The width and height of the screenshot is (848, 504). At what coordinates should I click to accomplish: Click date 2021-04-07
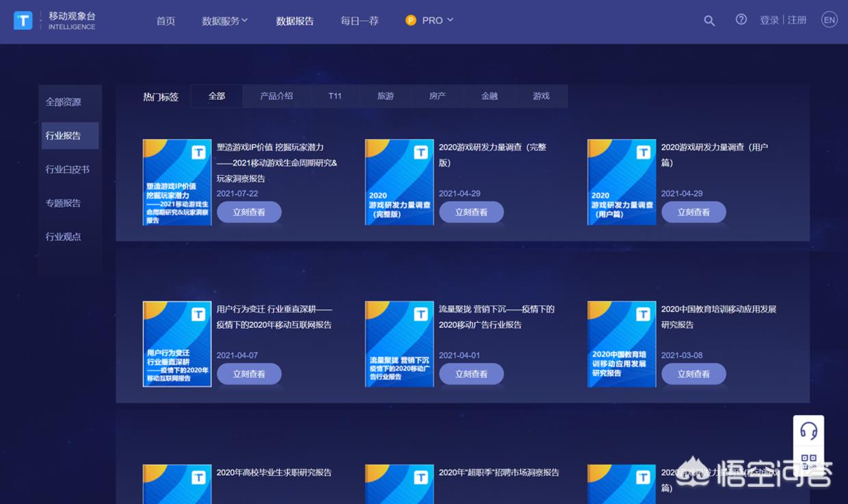[237, 356]
